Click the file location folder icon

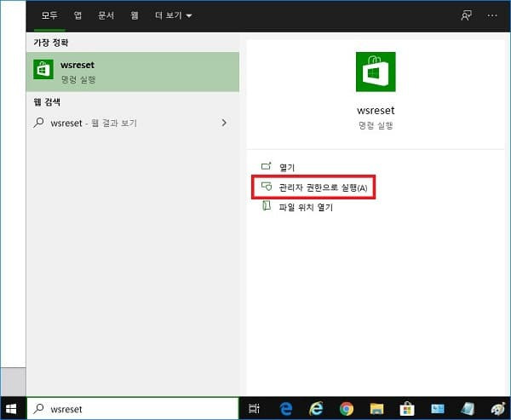point(267,206)
